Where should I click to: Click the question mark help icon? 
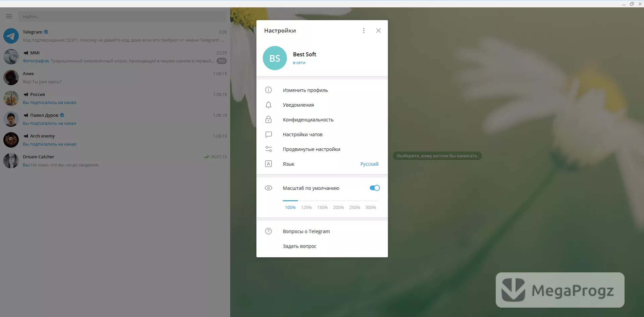tap(268, 231)
